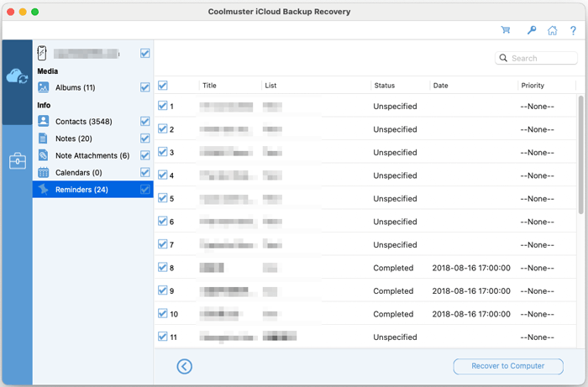588x387 pixels.
Task: Click the Media section heading
Action: click(48, 71)
